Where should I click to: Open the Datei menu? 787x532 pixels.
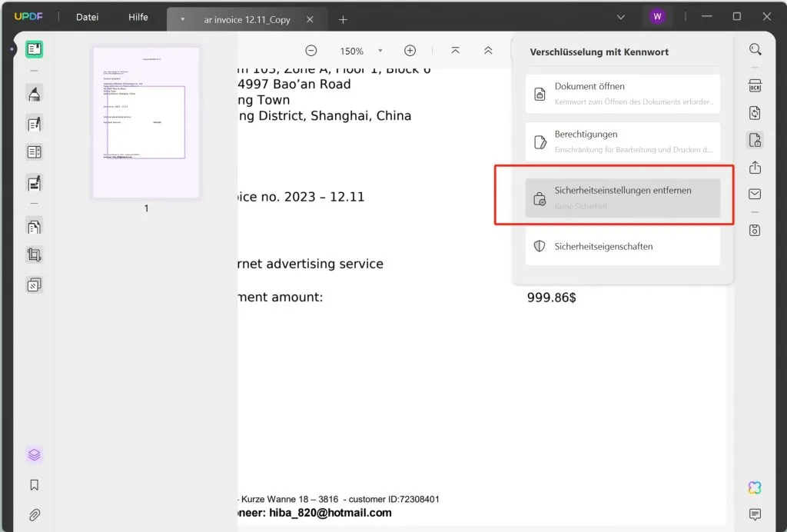point(88,17)
